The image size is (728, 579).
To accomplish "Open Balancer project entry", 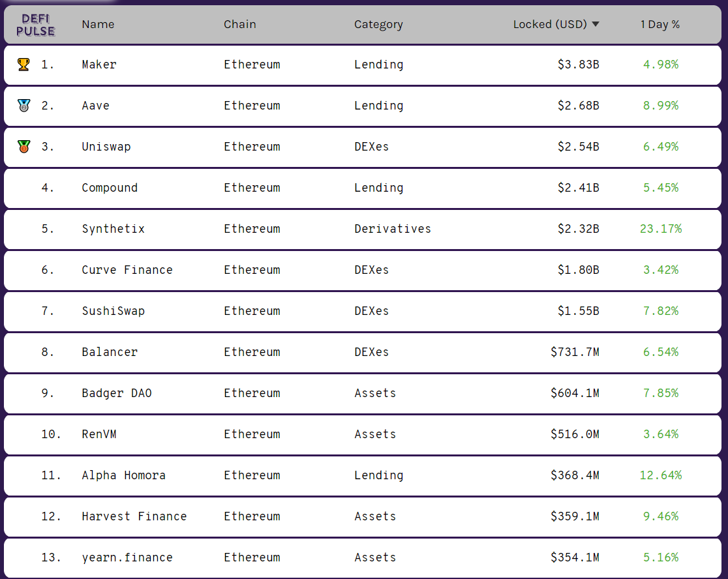I will (110, 352).
